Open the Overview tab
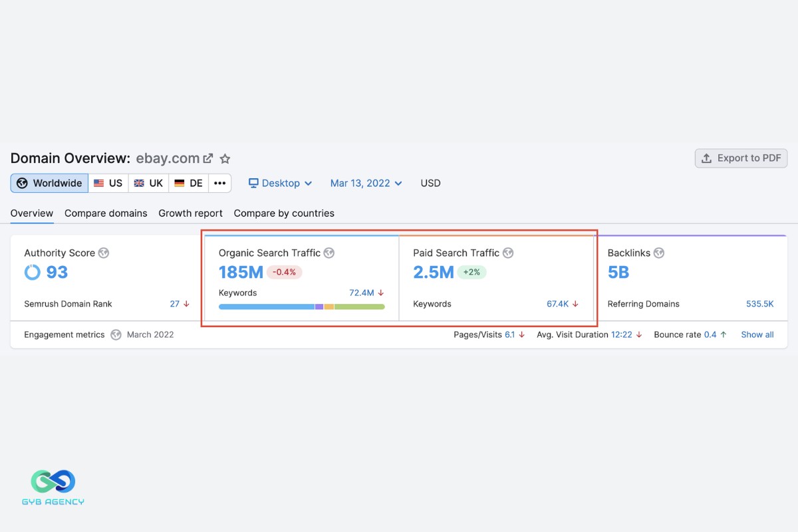Screen dimensions: 798x532 pyautogui.click(x=32, y=213)
